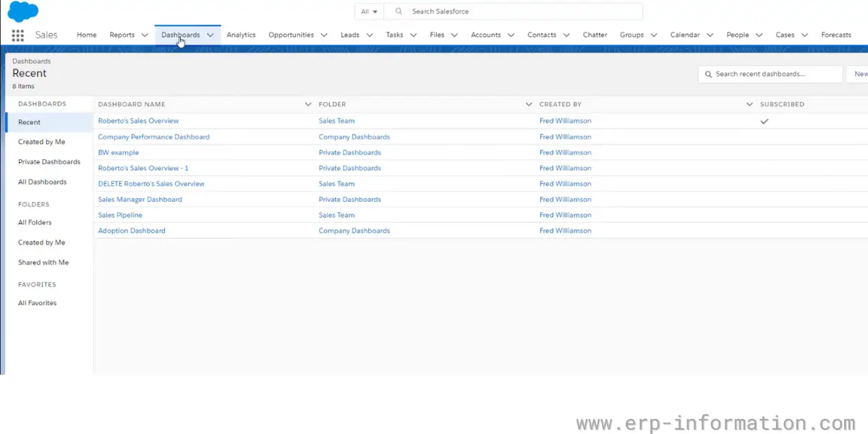Open the Forecasts tab
This screenshot has width=868, height=434.
tap(836, 35)
